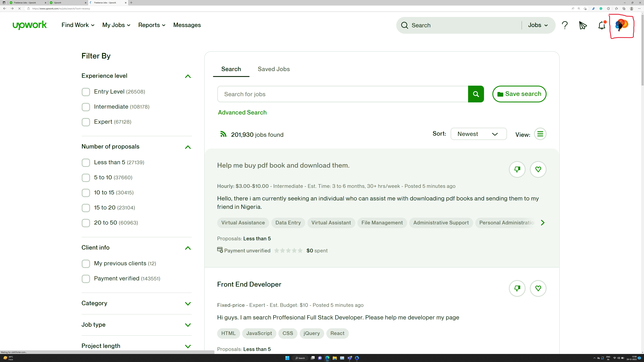Screen dimensions: 644x362
Task: Open the Jobs search-type dropdown
Action: point(538,25)
